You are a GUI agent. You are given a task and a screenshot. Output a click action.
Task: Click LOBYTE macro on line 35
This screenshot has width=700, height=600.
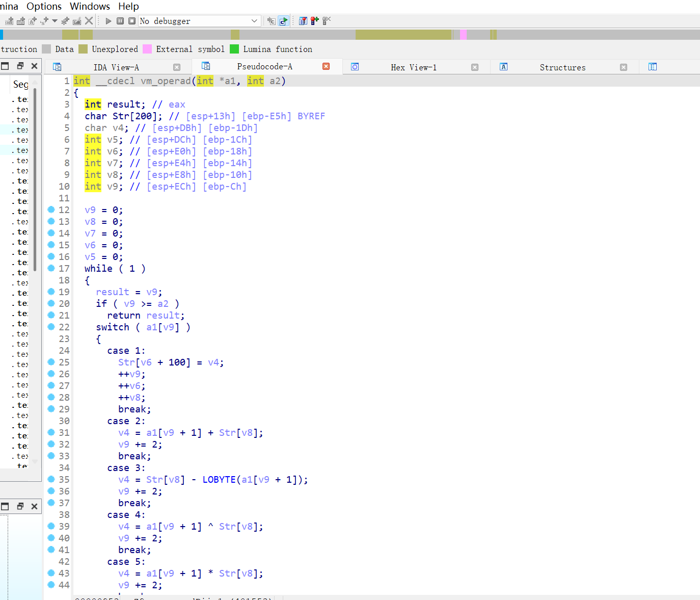[x=219, y=480]
